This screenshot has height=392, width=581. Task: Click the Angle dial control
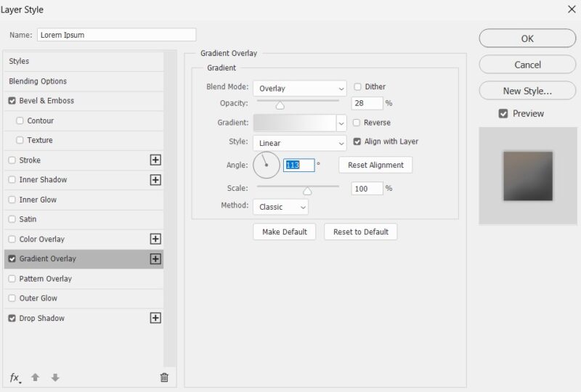267,166
